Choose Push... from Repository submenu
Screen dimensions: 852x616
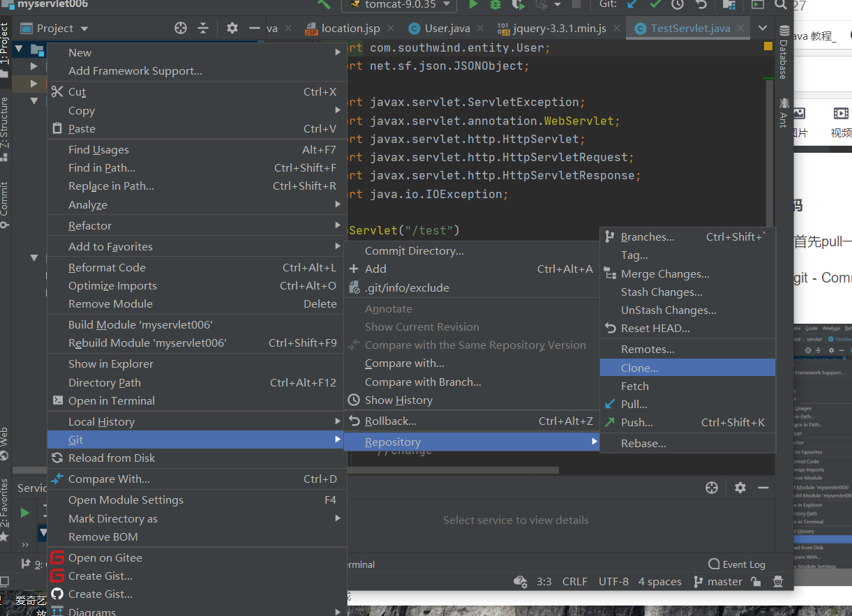[x=687, y=422]
